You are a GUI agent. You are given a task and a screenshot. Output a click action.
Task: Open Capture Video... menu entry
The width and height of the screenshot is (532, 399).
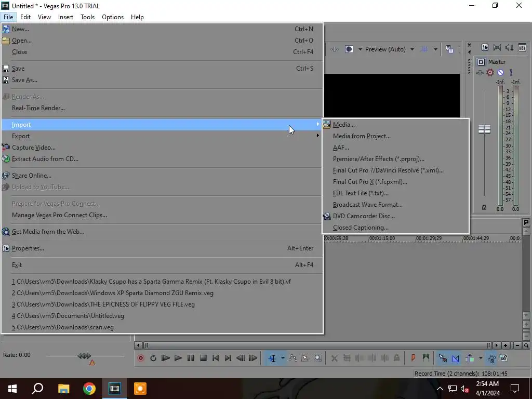tap(162, 148)
